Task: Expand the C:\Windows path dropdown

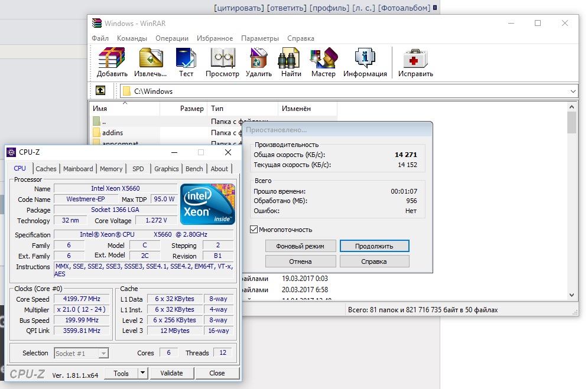Action: (x=573, y=91)
